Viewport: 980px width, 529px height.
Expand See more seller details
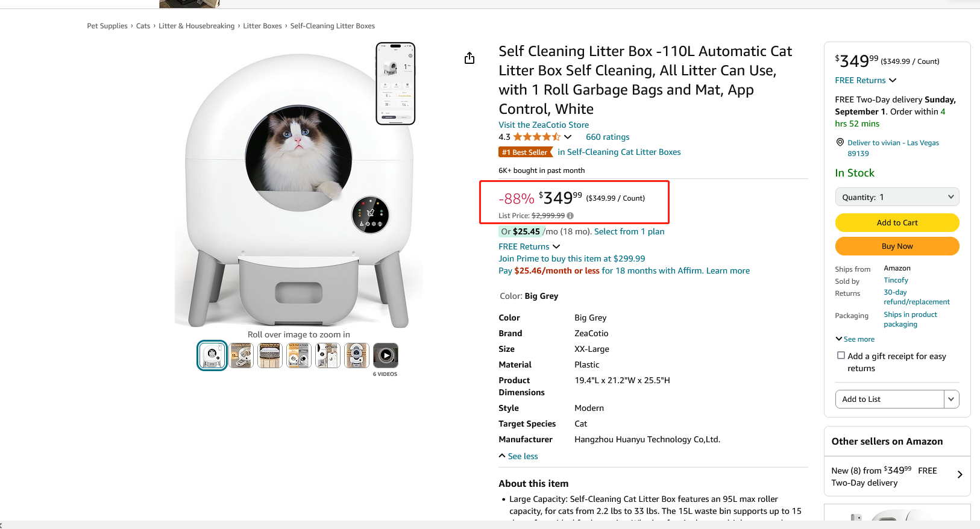pyautogui.click(x=855, y=339)
